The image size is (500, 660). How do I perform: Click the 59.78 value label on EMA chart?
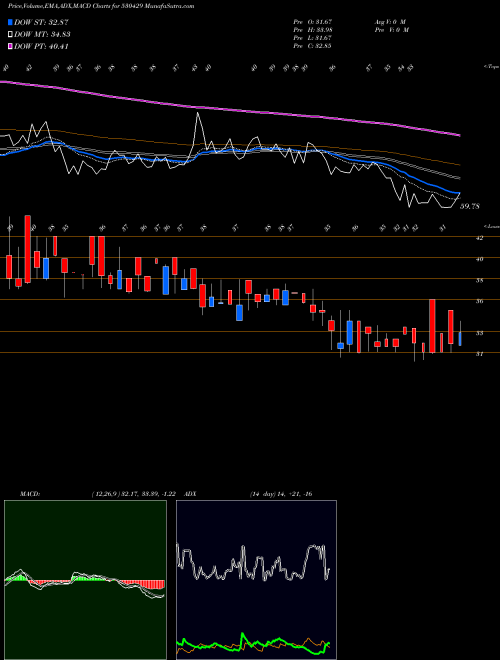470,206
